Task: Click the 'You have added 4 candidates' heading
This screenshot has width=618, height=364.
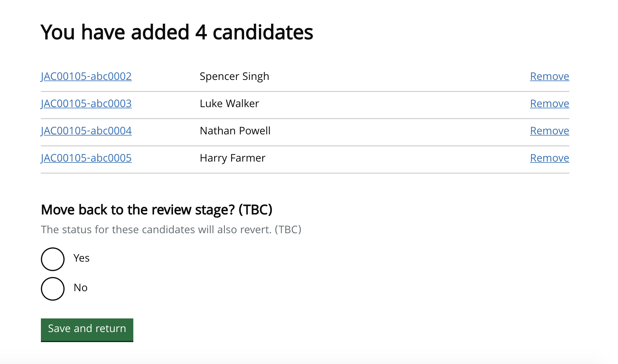Action: (x=177, y=32)
